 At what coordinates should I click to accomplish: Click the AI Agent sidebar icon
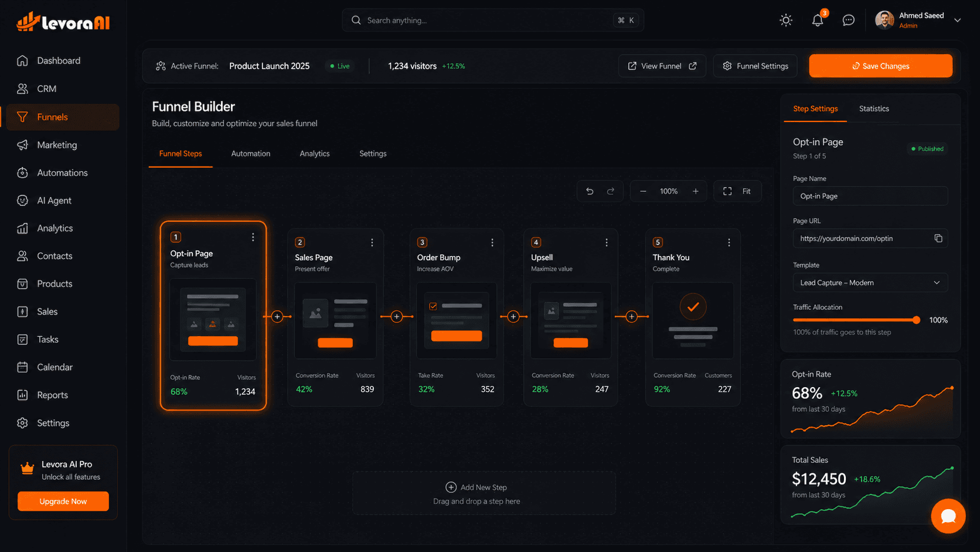pos(22,201)
